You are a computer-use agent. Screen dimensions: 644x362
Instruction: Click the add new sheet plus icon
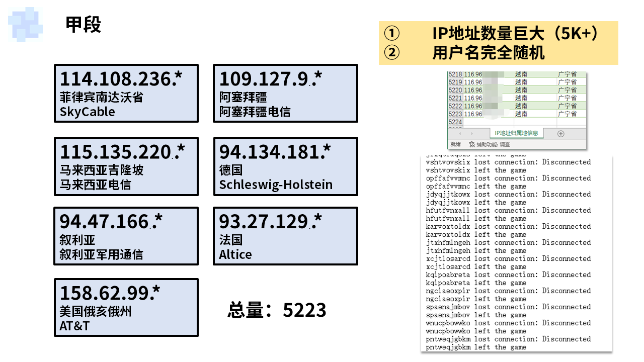click(561, 134)
